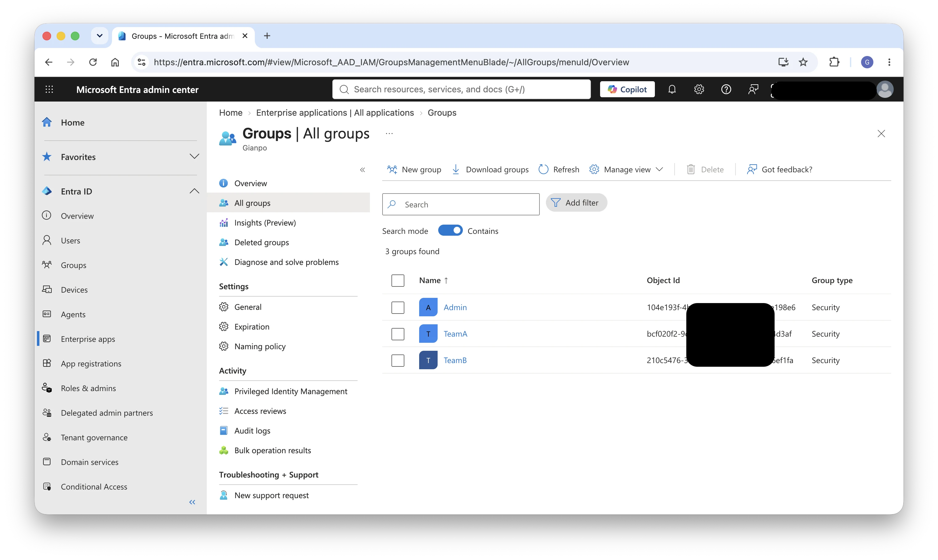Viewport: 938px width, 560px height.
Task: Open the Manage view dropdown
Action: [x=626, y=170]
